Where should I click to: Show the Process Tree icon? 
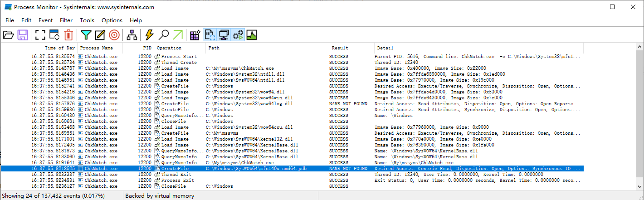[x=132, y=35]
